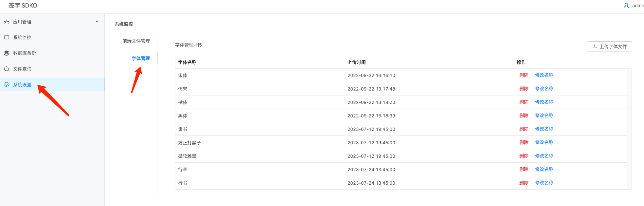The width and height of the screenshot is (644, 206).
Task: Switch to the 字体管理 tab
Action: (x=141, y=58)
